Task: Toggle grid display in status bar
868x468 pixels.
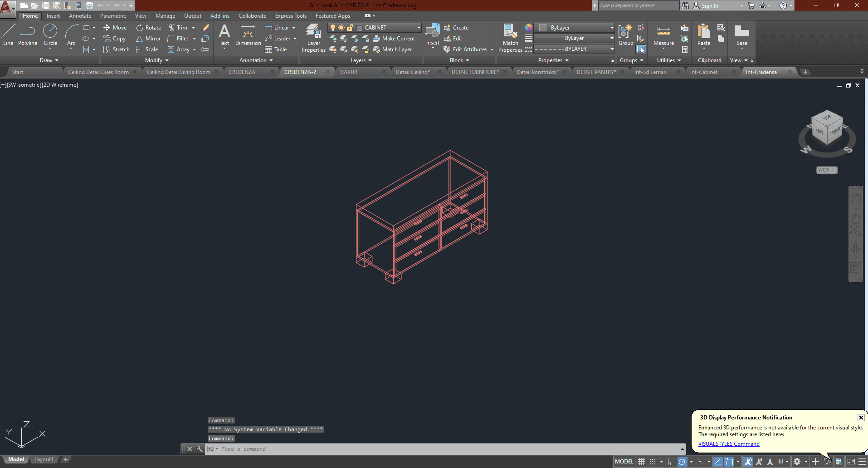Action: pos(641,462)
